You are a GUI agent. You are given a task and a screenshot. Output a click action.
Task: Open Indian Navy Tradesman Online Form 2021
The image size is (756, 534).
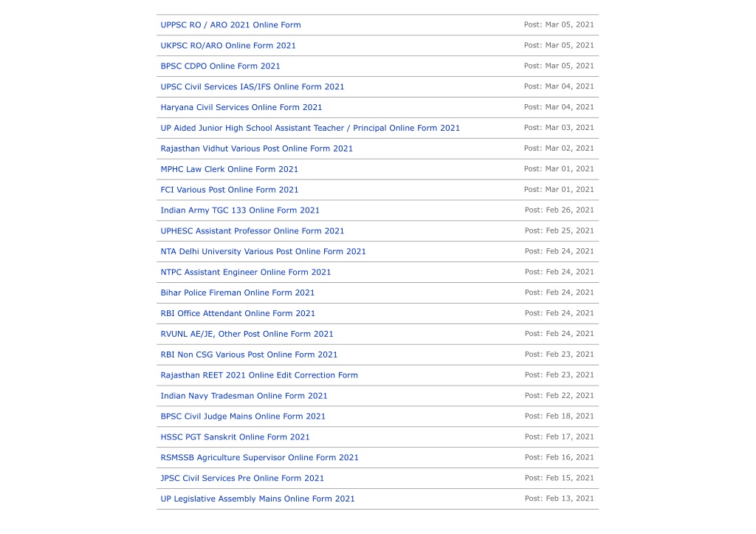click(x=244, y=396)
